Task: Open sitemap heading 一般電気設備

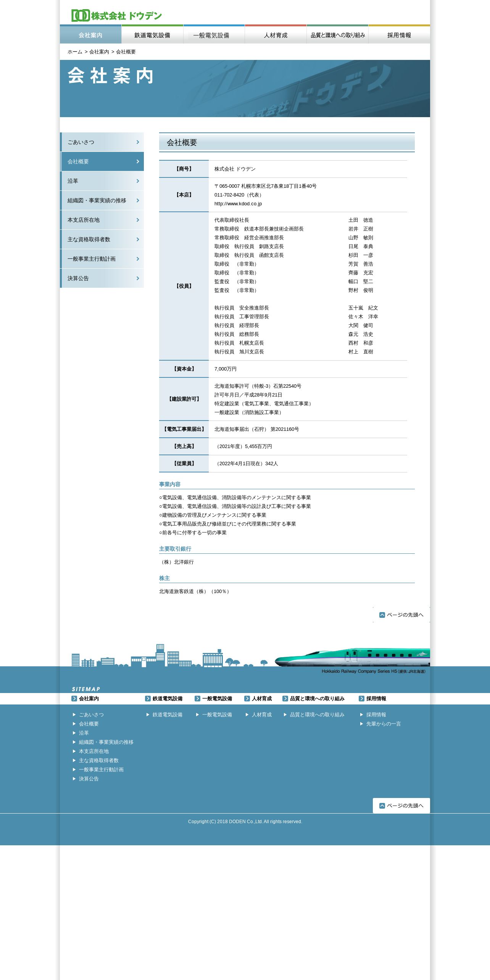Action: [x=217, y=698]
